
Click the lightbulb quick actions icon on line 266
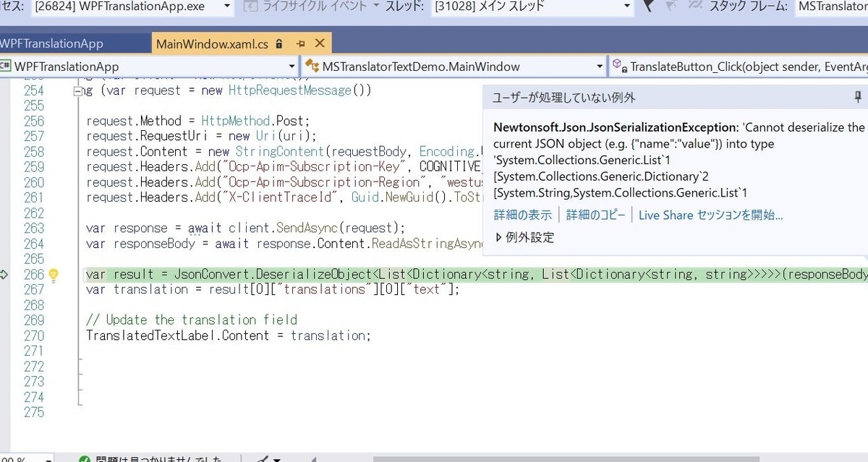pyautogui.click(x=55, y=273)
